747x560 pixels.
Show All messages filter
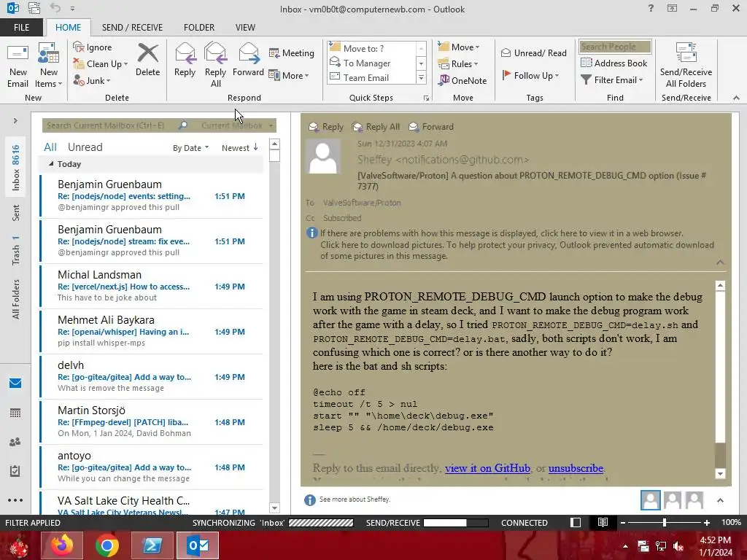(50, 147)
